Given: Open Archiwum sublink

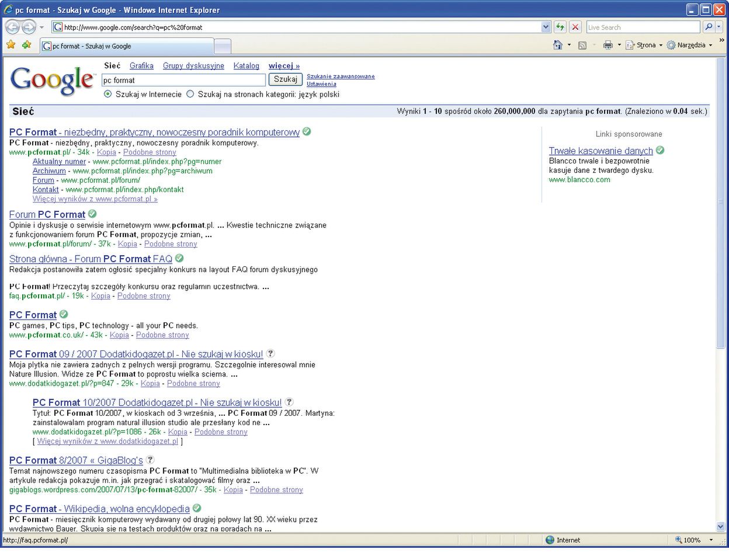Looking at the screenshot, I should pyautogui.click(x=49, y=171).
